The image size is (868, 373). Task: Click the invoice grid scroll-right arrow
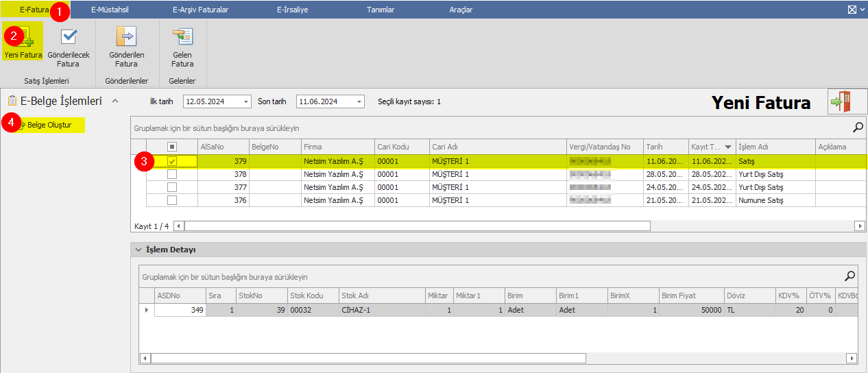pos(860,226)
